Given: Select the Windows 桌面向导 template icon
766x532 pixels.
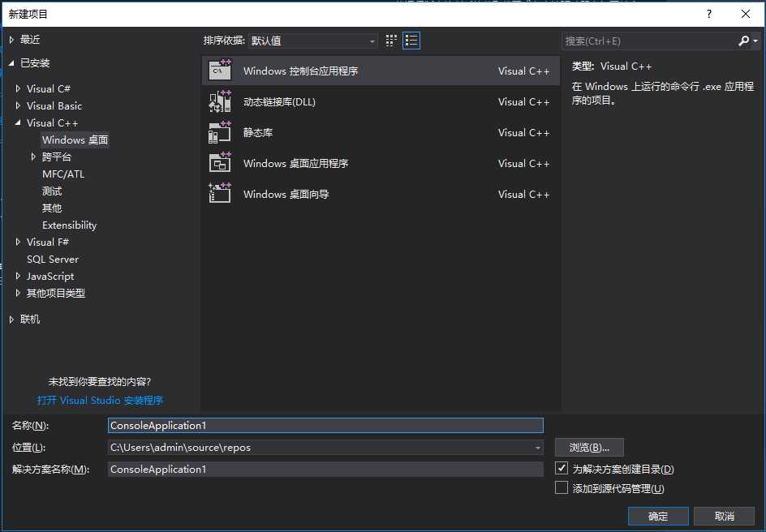Looking at the screenshot, I should pyautogui.click(x=220, y=194).
